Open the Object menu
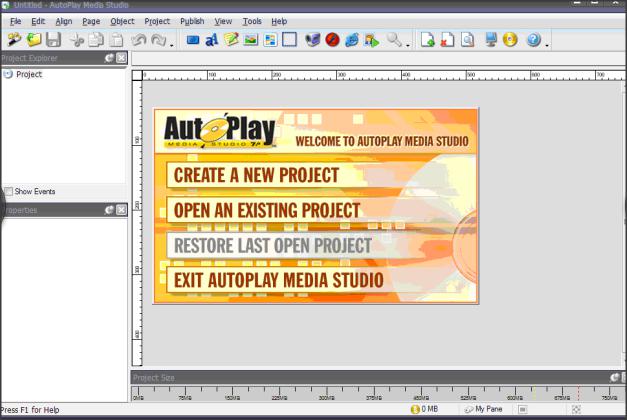The width and height of the screenshot is (627, 420). pyautogui.click(x=122, y=21)
